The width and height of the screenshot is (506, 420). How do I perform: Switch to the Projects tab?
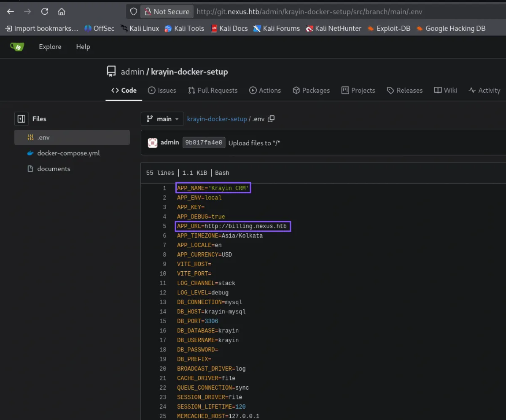pos(358,90)
